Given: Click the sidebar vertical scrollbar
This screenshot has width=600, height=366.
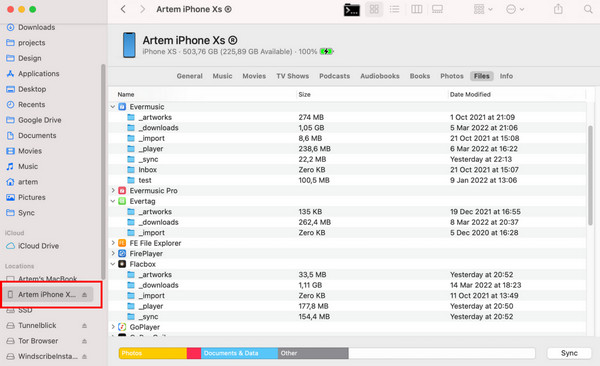Looking at the screenshot, I should point(103,172).
